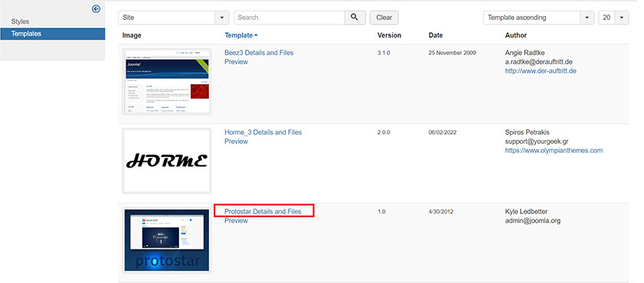Preview the Beez3 template

click(236, 61)
